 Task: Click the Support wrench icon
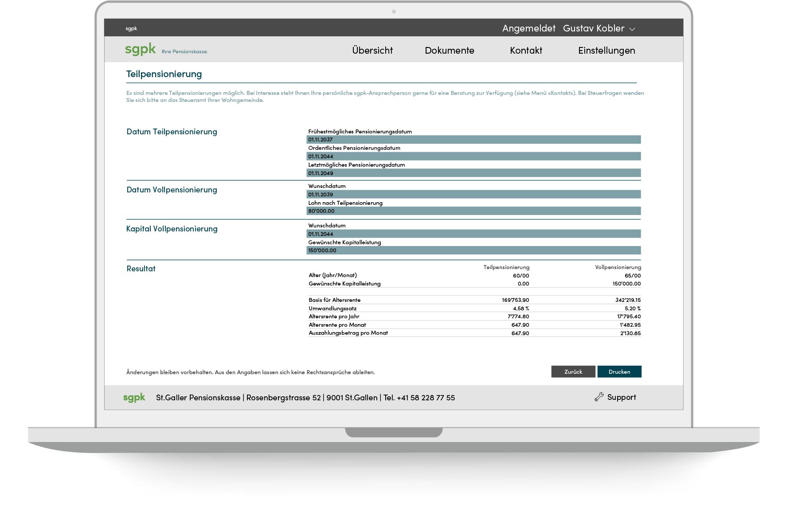[x=599, y=397]
